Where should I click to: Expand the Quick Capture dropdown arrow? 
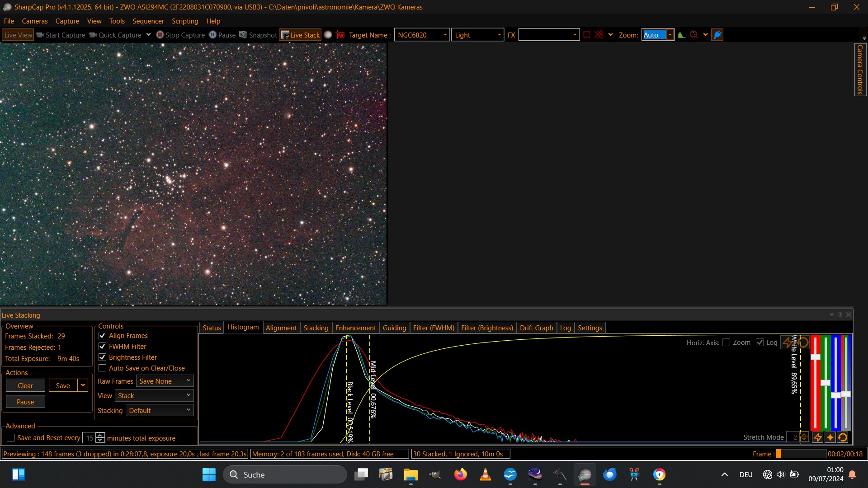click(x=148, y=35)
